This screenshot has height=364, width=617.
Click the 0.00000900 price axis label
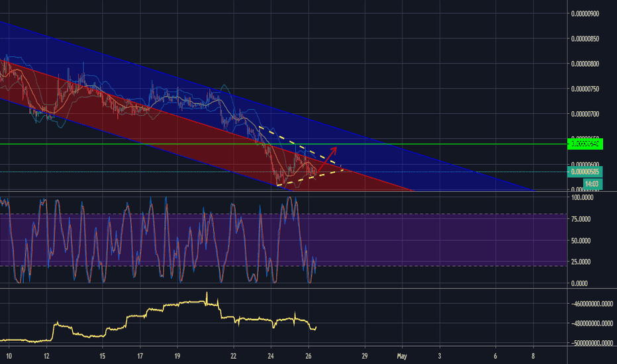point(585,14)
